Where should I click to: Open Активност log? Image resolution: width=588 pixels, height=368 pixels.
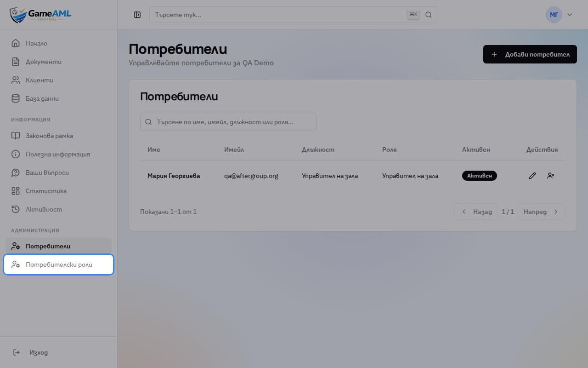click(x=58, y=209)
